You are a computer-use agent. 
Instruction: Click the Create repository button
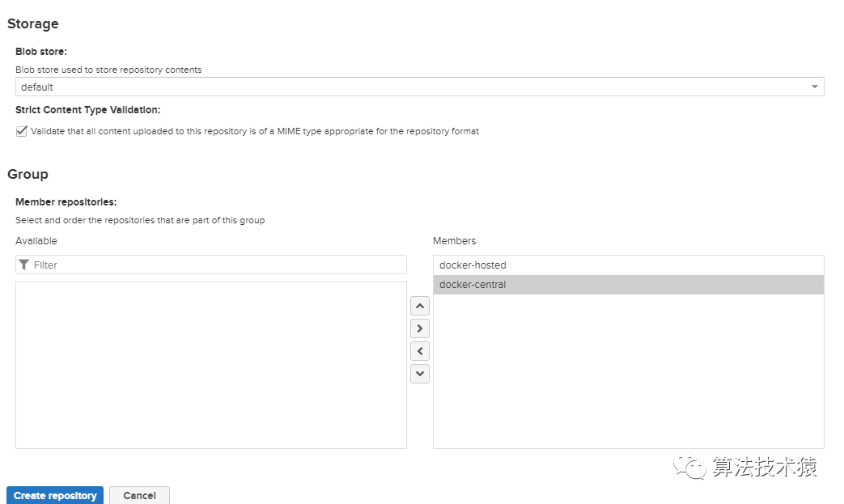tap(55, 495)
